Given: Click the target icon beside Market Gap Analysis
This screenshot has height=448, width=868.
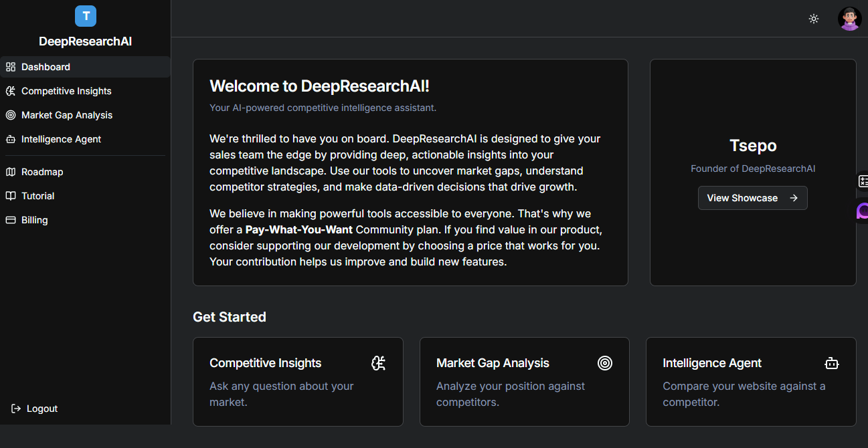Looking at the screenshot, I should coord(10,114).
